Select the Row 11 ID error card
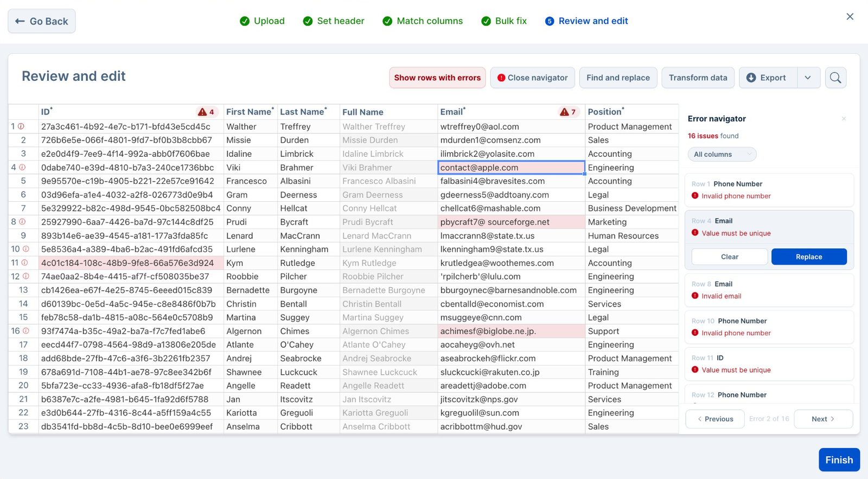The width and height of the screenshot is (868, 479). click(769, 363)
